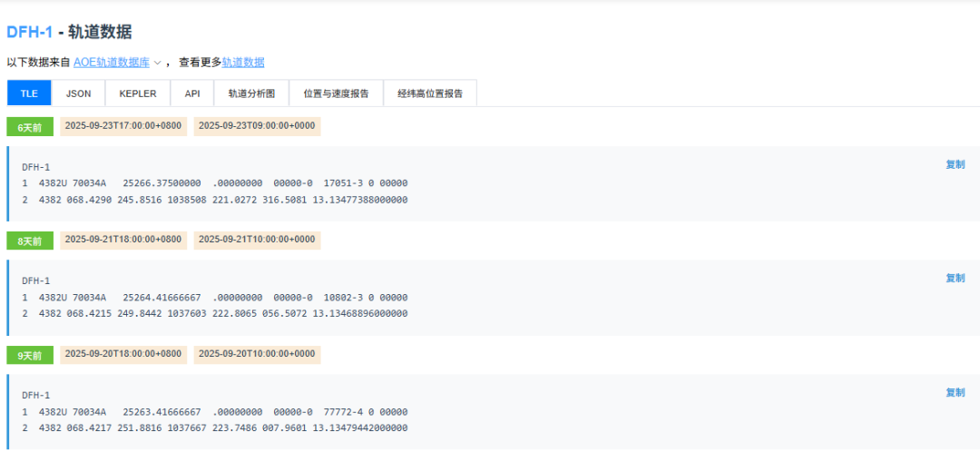Click timestamp 2025-09-21T10:00:00+0000 tag
This screenshot has width=980, height=462.
click(257, 240)
